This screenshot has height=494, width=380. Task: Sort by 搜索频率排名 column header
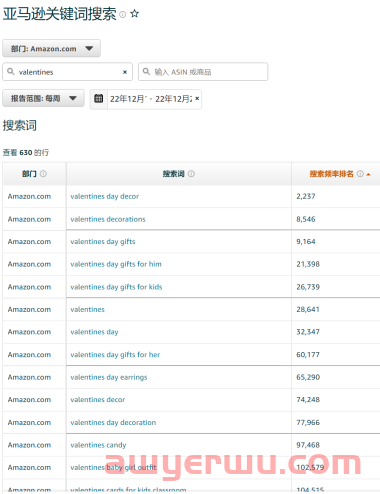pos(331,174)
